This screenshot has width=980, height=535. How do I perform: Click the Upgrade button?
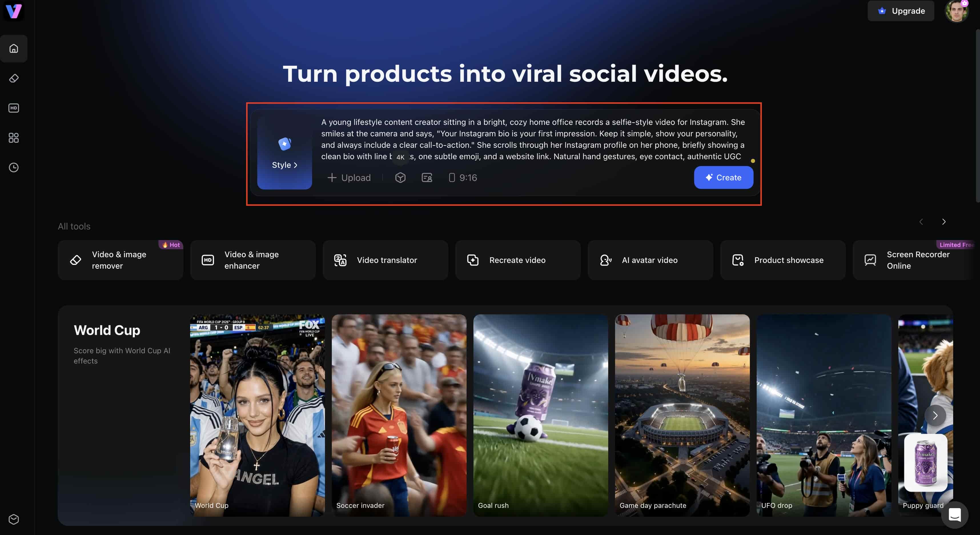point(901,11)
